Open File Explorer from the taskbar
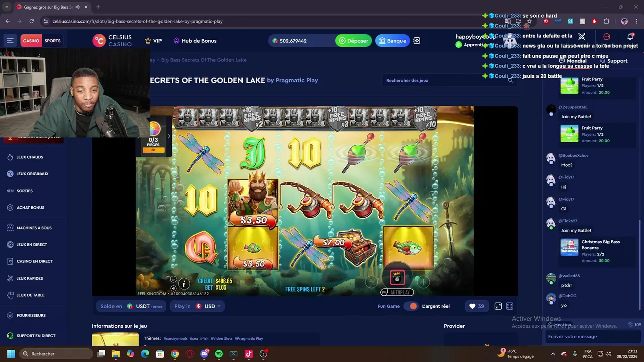644x362 pixels. click(x=116, y=354)
